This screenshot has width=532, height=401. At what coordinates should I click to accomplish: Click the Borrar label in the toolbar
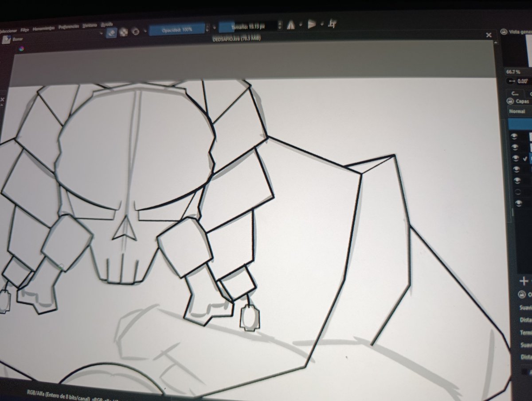[x=19, y=39]
